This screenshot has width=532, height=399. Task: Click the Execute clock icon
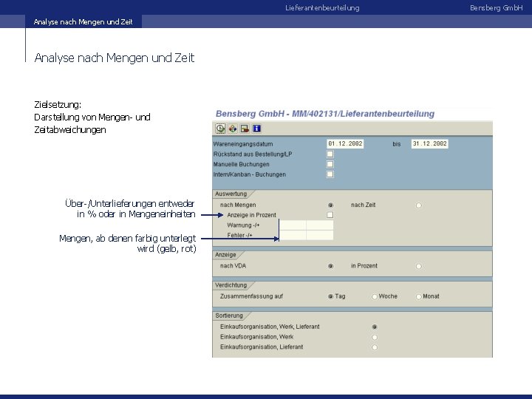click(220, 129)
